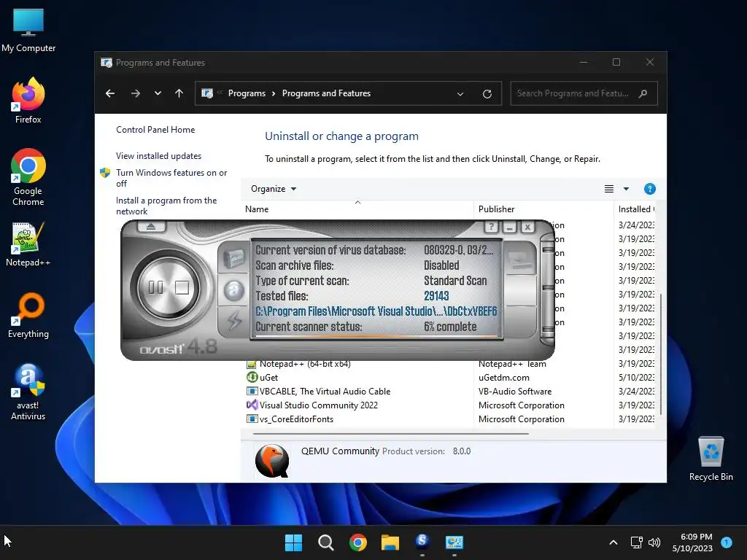Screen dimensions: 747x560
Task: Stop the avast! scan
Action: click(x=182, y=287)
